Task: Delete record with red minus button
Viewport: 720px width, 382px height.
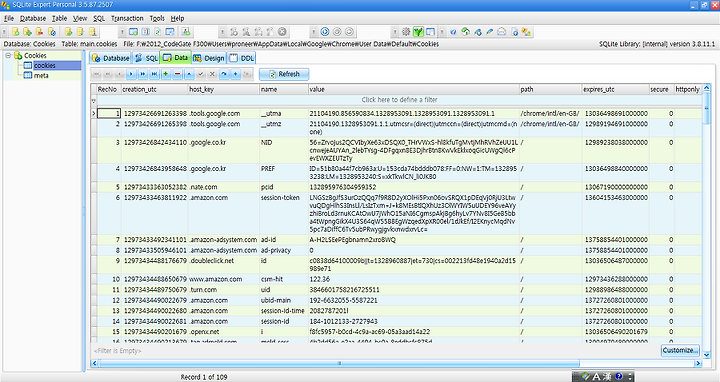Action: [x=177, y=74]
